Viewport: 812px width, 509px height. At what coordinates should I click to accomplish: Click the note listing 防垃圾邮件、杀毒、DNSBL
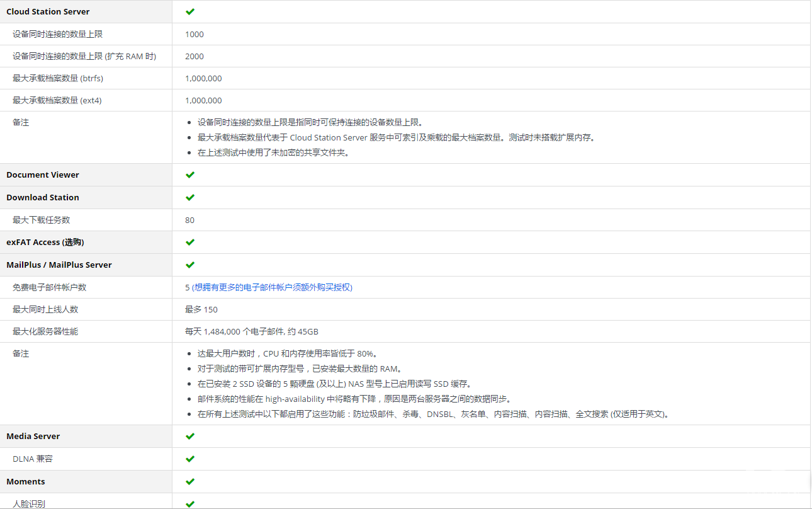434,414
